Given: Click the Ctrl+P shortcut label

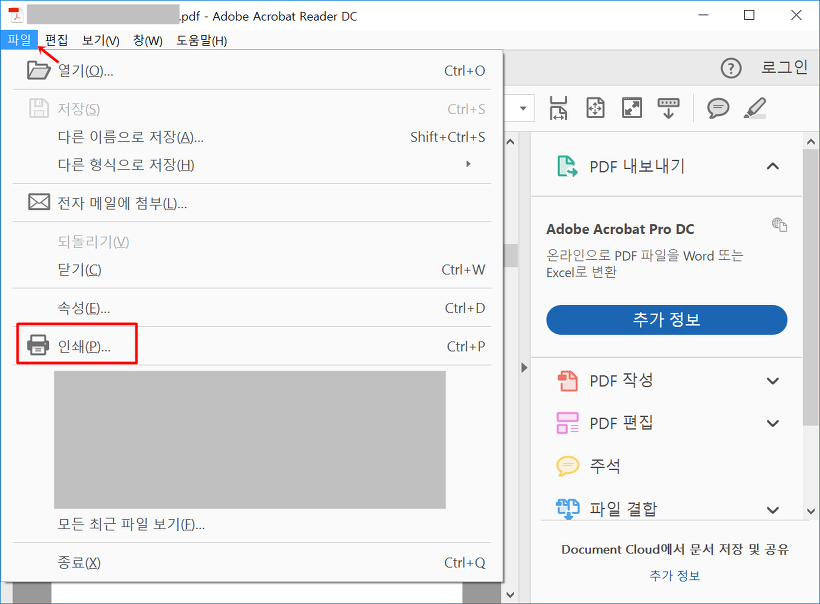Looking at the screenshot, I should coord(465,346).
